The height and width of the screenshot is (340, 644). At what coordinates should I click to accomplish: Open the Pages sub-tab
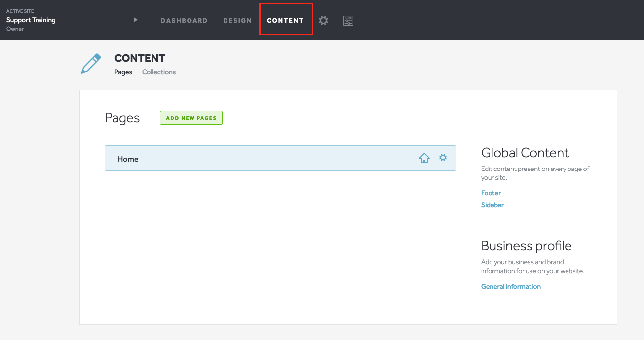[123, 72]
